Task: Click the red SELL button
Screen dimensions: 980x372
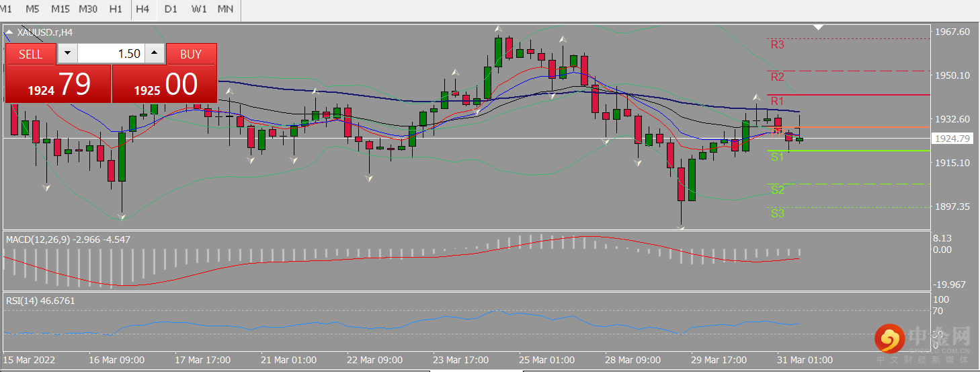Action: [30, 54]
